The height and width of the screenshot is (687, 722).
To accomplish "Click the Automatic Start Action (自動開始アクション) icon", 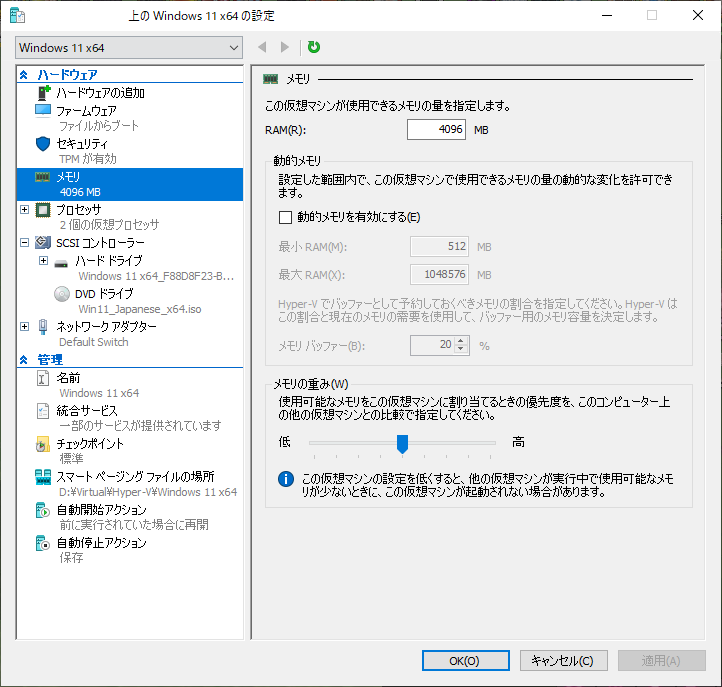I will (x=42, y=510).
